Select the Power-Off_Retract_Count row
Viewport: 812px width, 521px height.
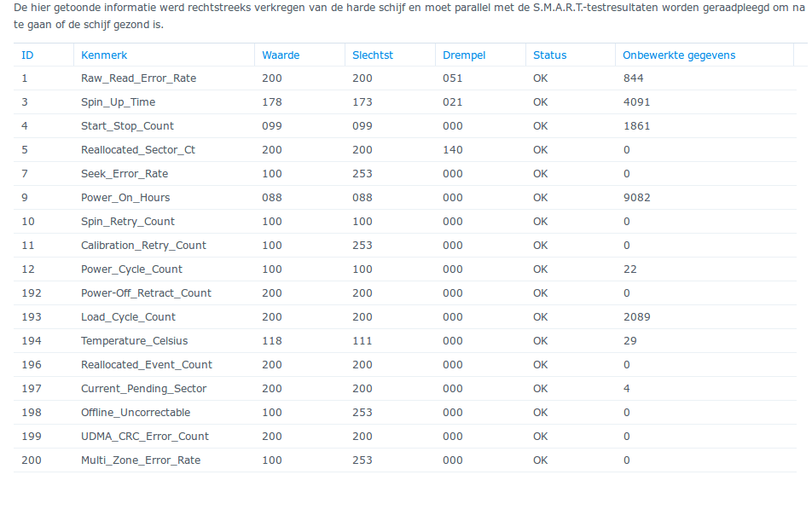pos(146,293)
